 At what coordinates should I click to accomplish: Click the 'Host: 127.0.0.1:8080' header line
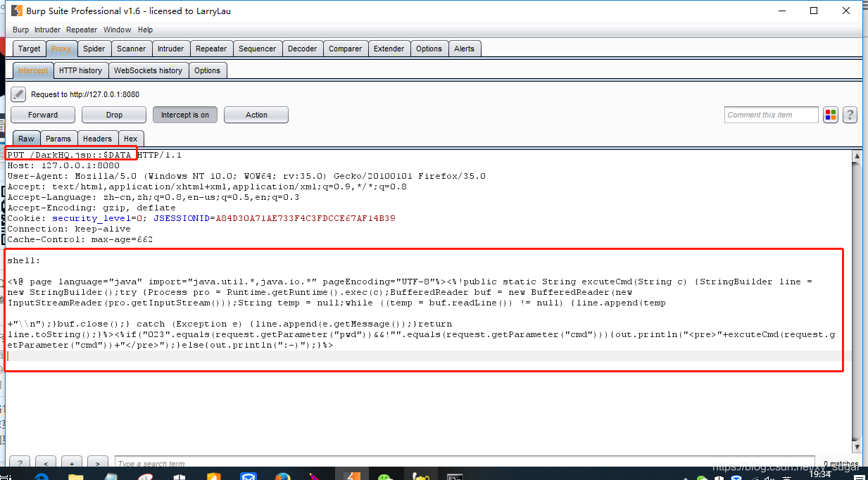click(63, 165)
